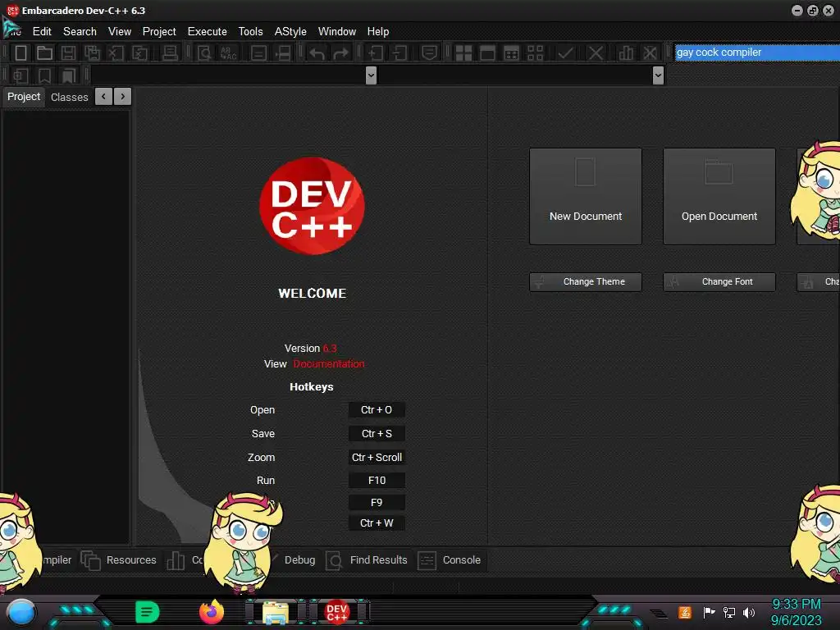Viewport: 840px width, 630px height.
Task: Open the red Documentation link
Action: click(x=329, y=363)
